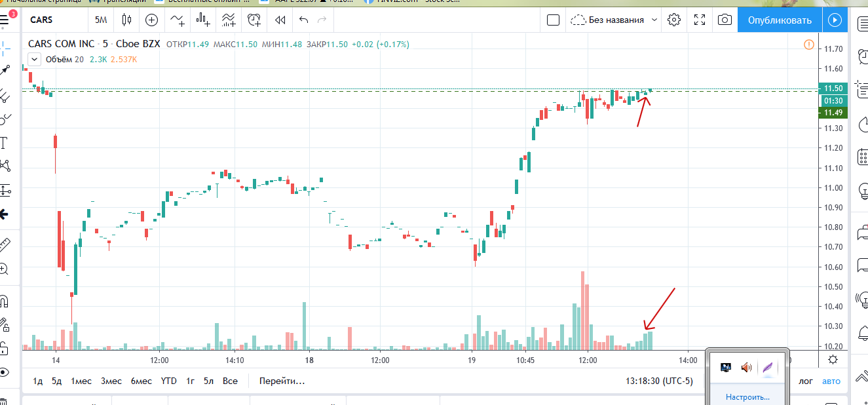Open indicator templates menu
This screenshot has height=405, width=868.
coord(229,20)
